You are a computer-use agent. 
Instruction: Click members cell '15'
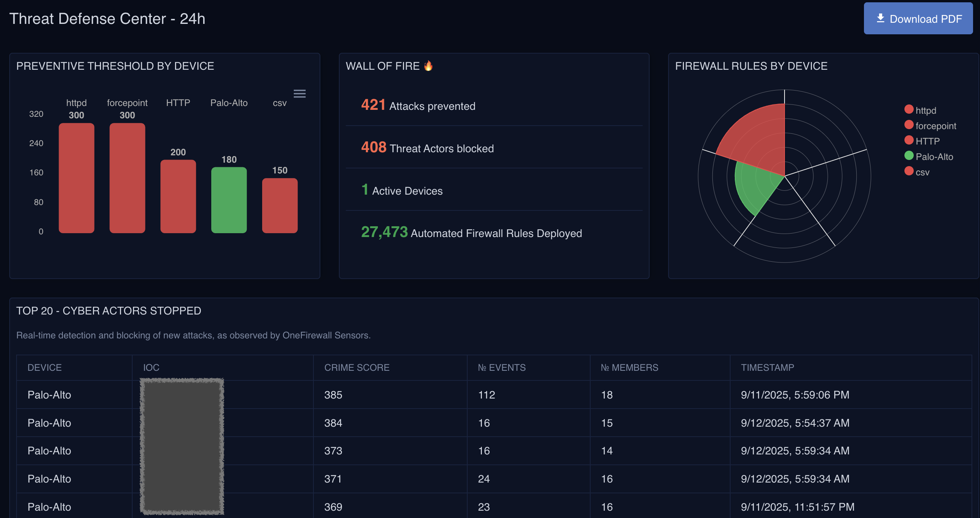click(x=607, y=423)
